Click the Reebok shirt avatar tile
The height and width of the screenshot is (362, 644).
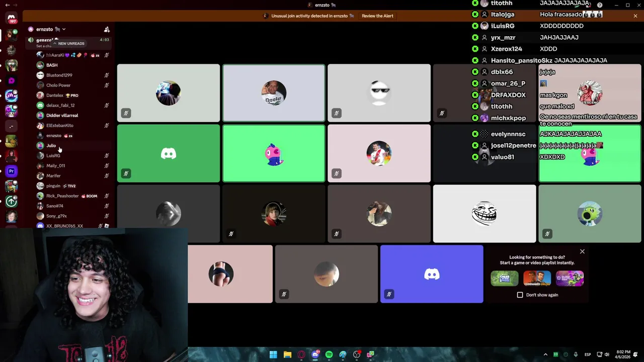pos(274,93)
